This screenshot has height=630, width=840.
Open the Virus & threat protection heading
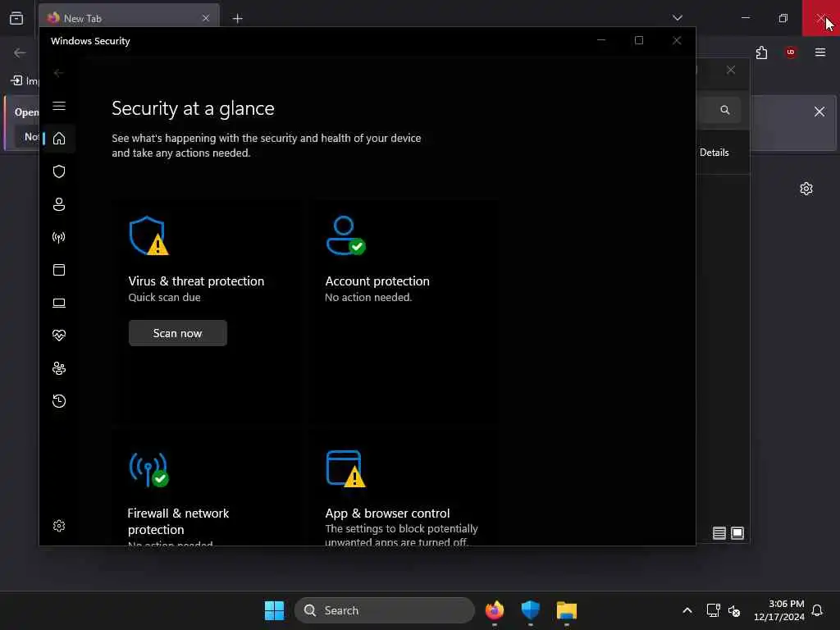tap(196, 281)
